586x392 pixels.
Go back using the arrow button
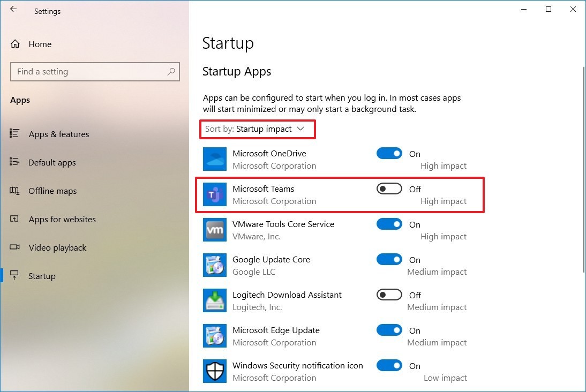click(13, 9)
